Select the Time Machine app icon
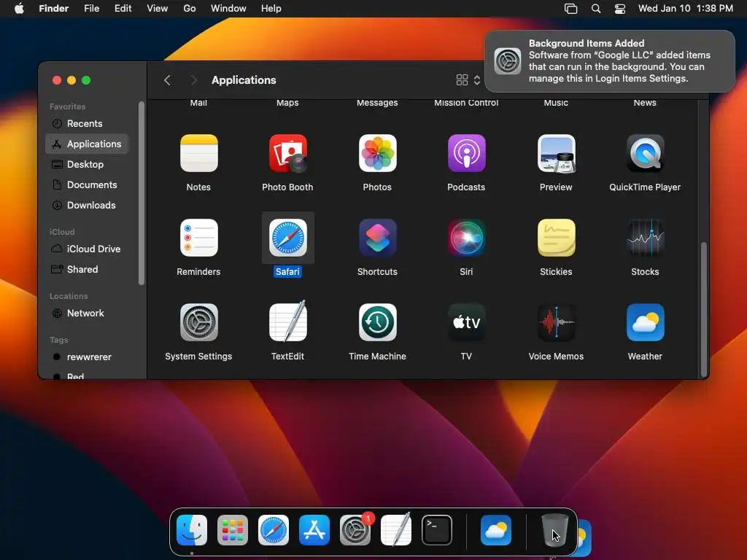 377,322
